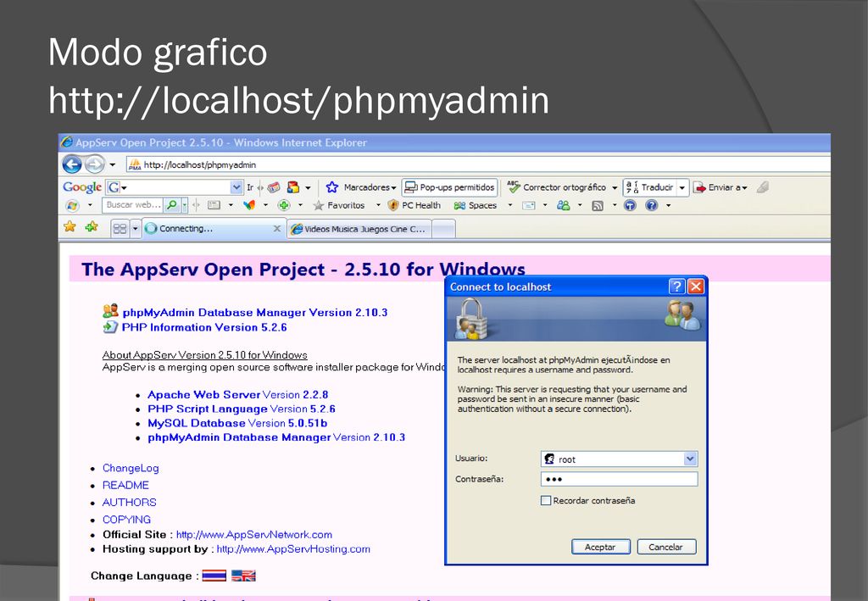Visit http://www.AppServNetwork.com official site

254,535
